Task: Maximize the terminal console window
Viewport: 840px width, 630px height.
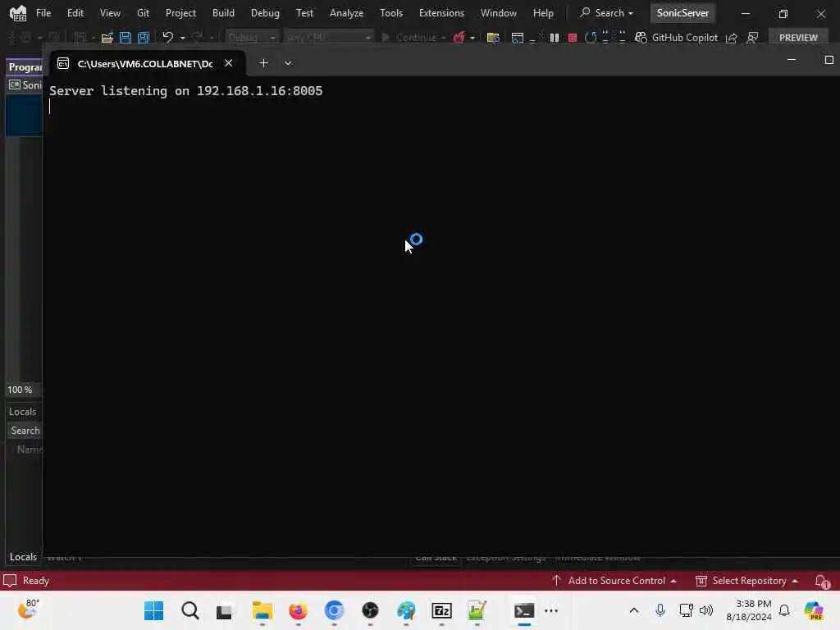Action: [829, 60]
